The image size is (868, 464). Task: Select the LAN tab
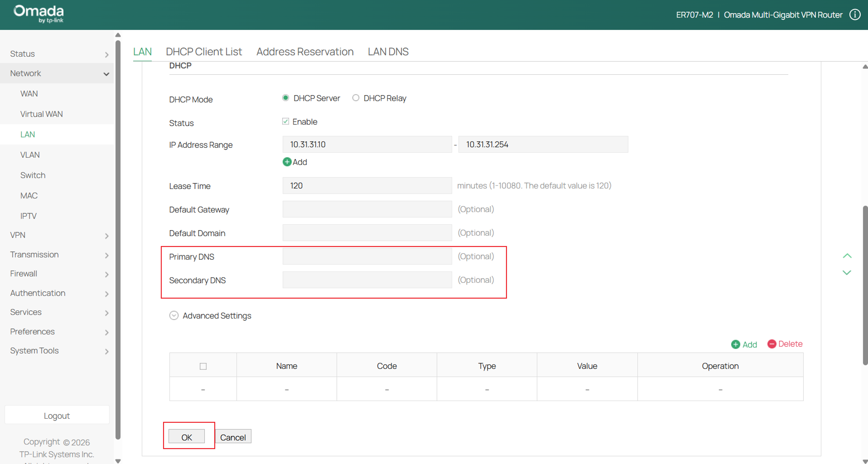pos(142,52)
